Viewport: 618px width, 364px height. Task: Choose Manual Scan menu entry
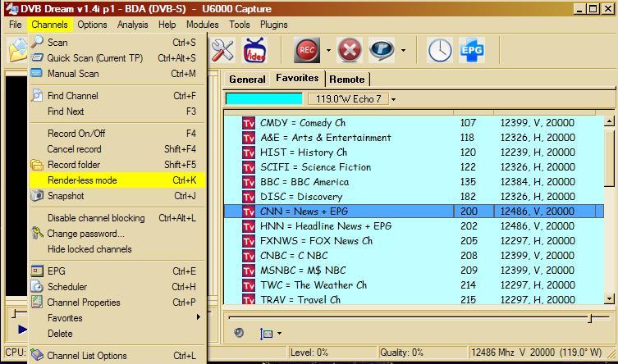[117, 74]
